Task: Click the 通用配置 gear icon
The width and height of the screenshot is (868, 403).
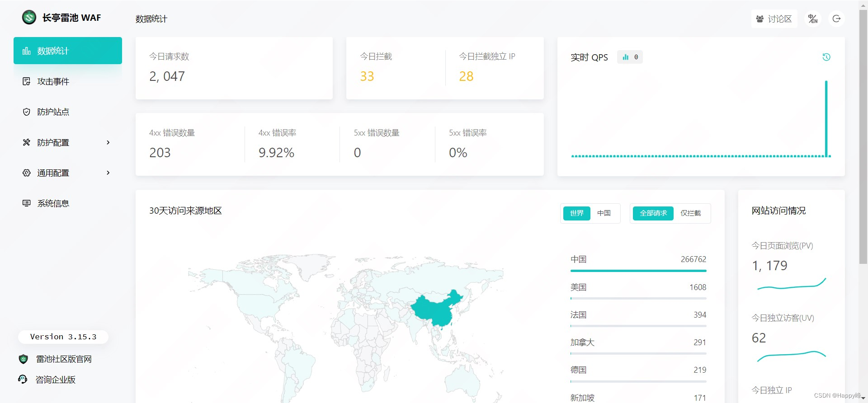Action: [x=27, y=173]
